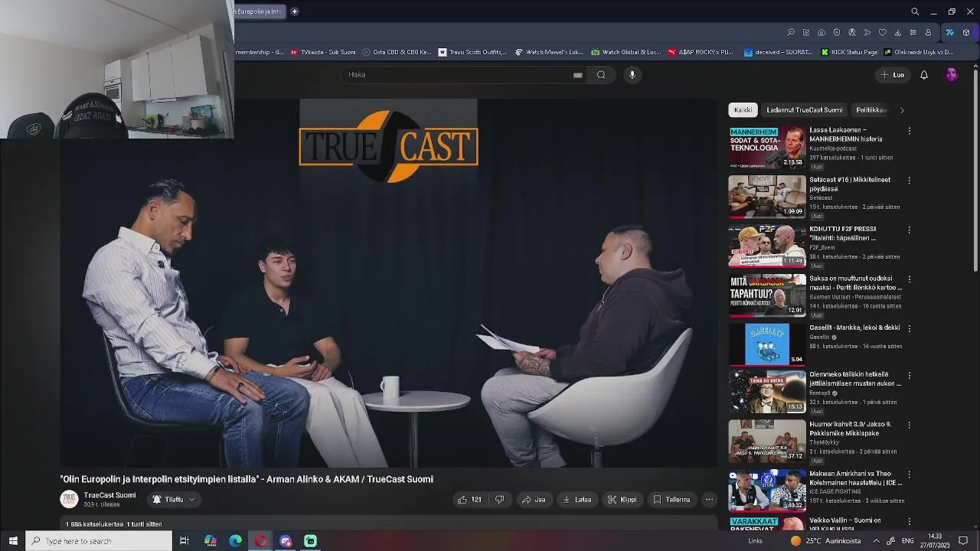Image resolution: width=980 pixels, height=551 pixels.
Task: Open Gasellit - Mankka, lekoi & dekki title
Action: (x=854, y=328)
